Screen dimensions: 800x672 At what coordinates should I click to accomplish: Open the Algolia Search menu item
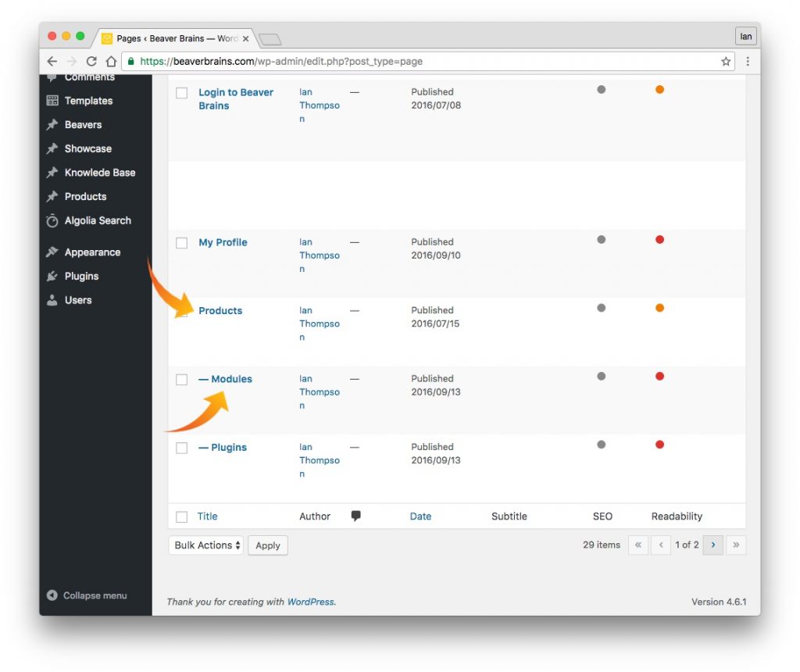click(98, 220)
